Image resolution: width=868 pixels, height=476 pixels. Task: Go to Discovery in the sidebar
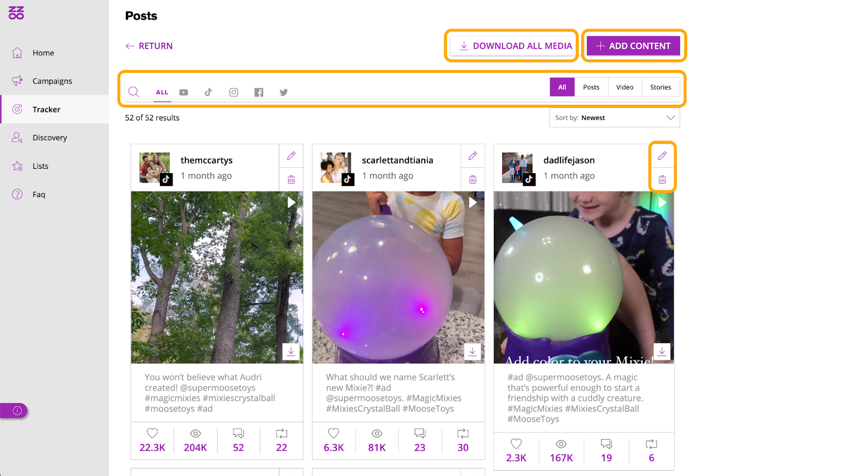coord(49,138)
